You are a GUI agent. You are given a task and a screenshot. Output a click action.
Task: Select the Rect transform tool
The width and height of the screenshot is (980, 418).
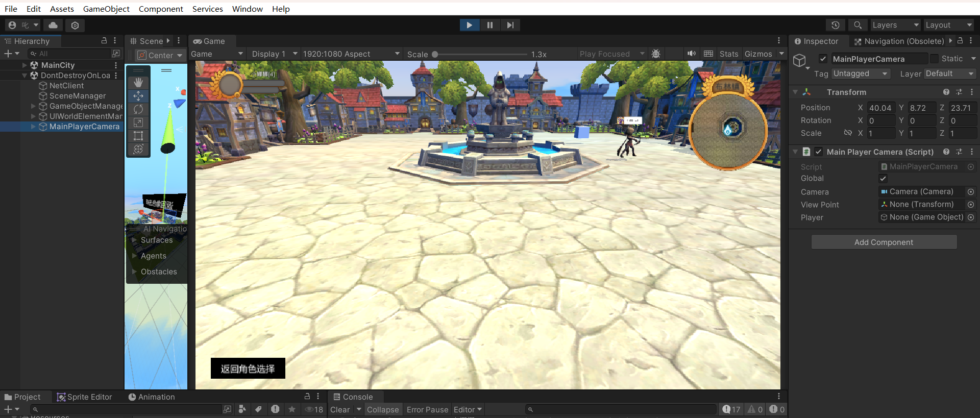(x=138, y=136)
